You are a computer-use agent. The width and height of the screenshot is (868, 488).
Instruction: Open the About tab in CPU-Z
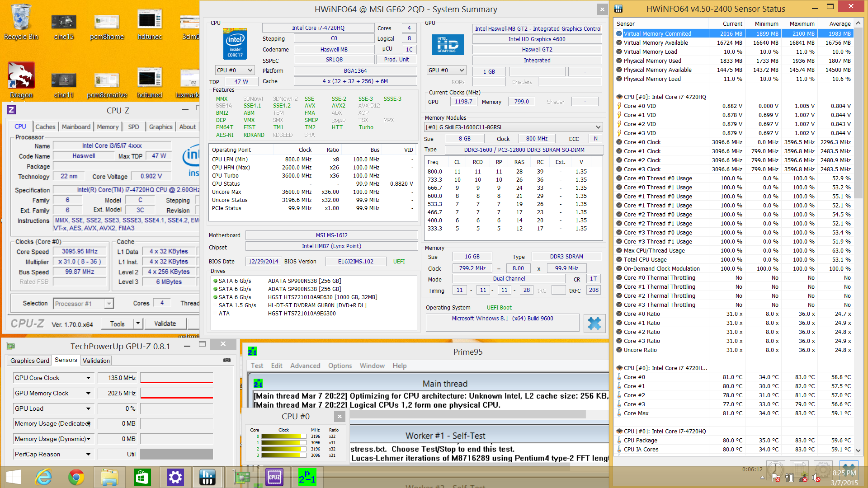(x=188, y=127)
